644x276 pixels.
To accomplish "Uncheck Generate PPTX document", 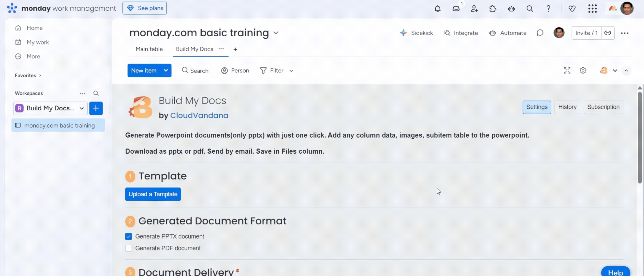I will [129, 237].
